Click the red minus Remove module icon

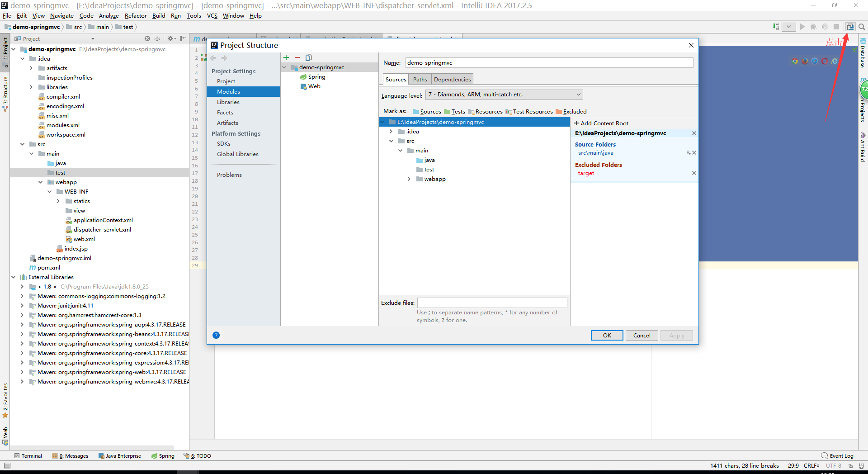(297, 57)
